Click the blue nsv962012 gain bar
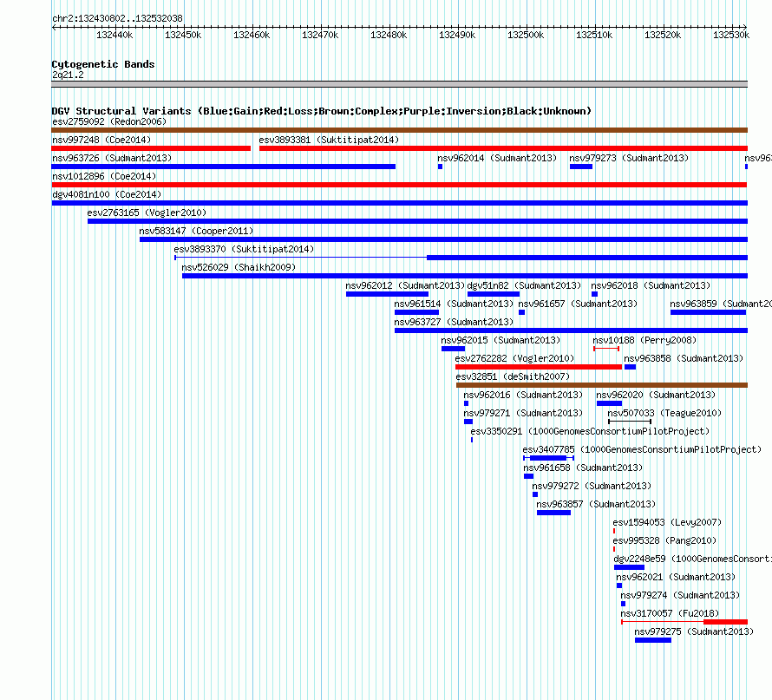The width and height of the screenshot is (772, 700). point(387,294)
